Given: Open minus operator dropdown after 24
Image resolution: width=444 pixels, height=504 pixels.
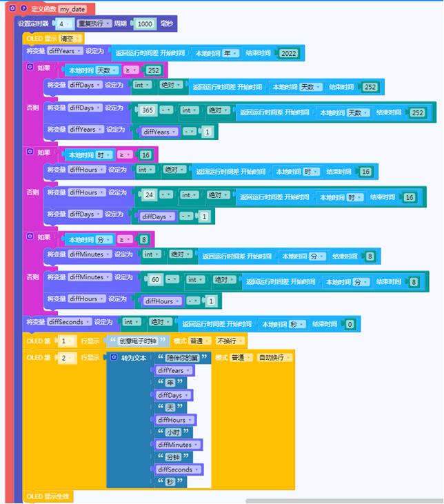Looking at the screenshot, I should [166, 195].
